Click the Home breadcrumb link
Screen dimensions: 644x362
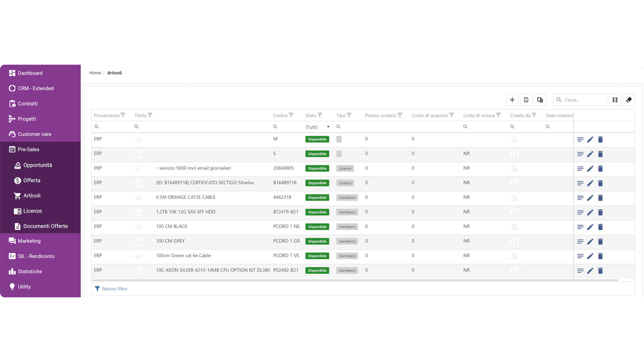[x=95, y=73]
